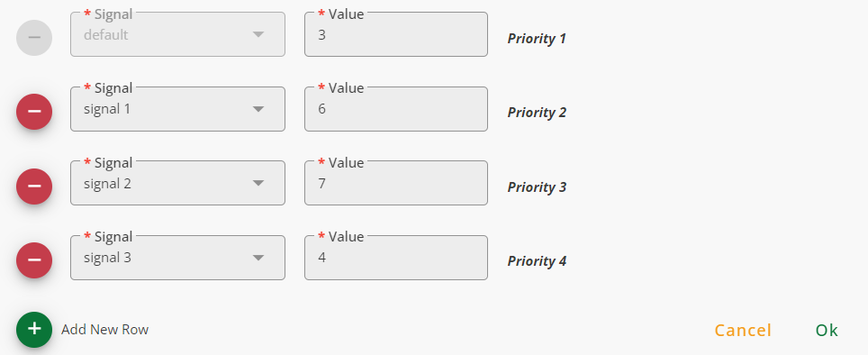Remove the signal 2 row

[x=34, y=187]
